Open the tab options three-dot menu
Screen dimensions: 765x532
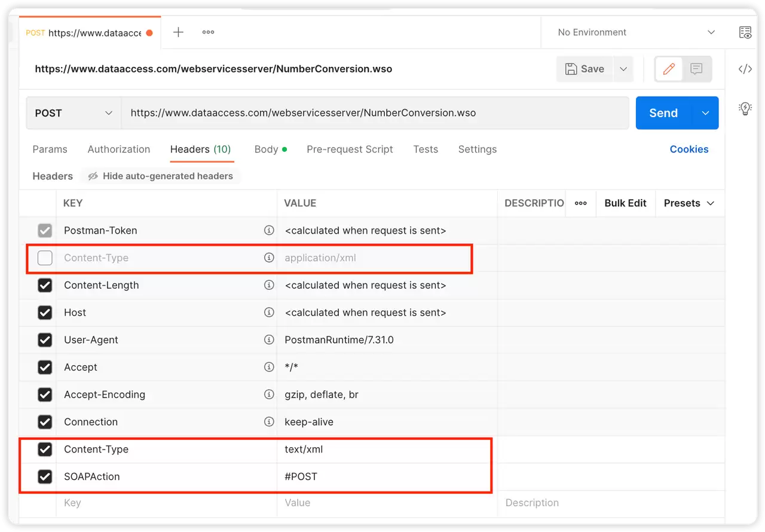pos(208,32)
